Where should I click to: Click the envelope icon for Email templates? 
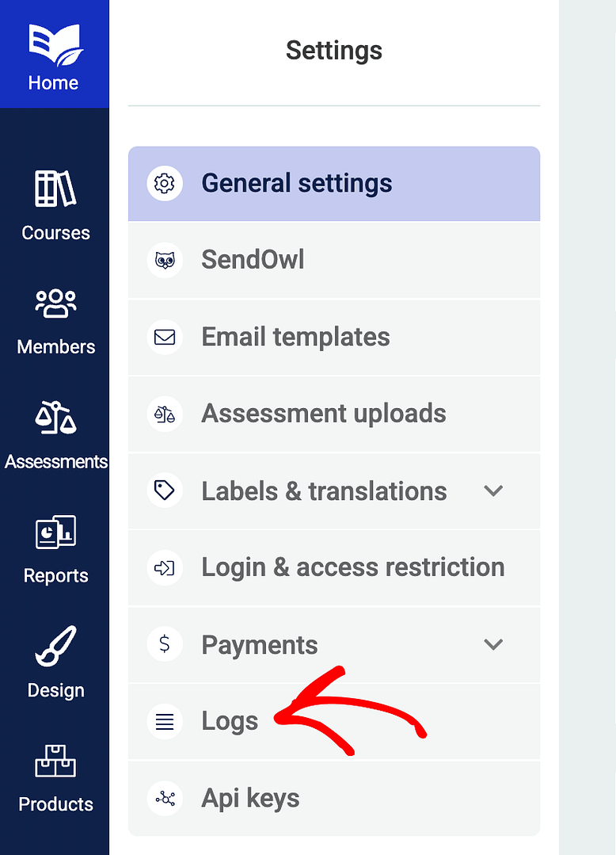[164, 337]
